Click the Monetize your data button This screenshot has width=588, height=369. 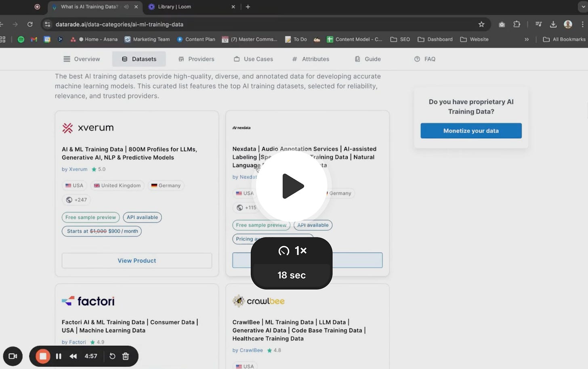(471, 131)
